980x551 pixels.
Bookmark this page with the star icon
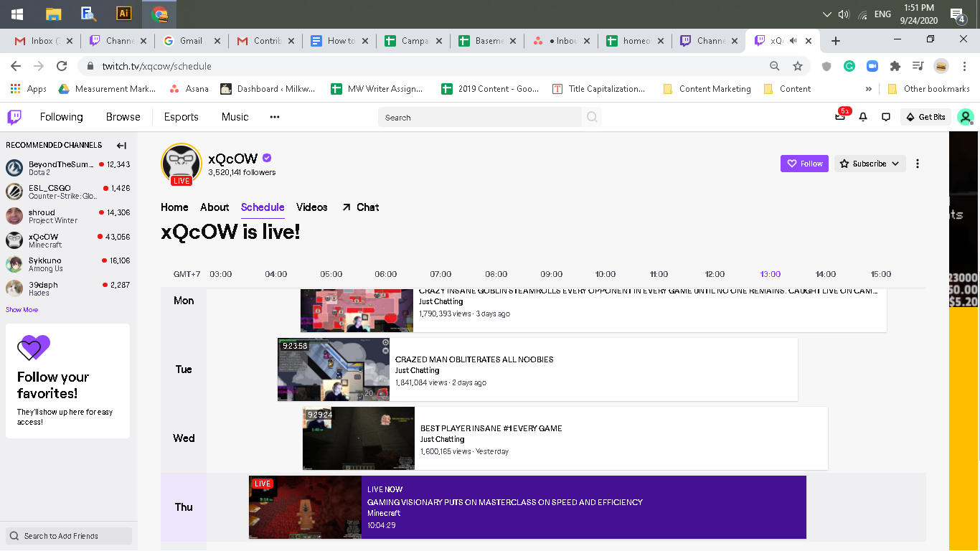tap(798, 66)
